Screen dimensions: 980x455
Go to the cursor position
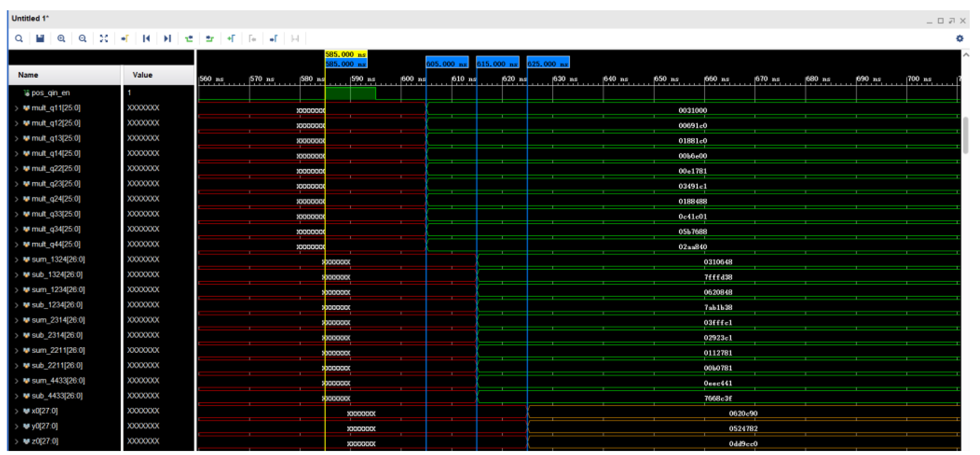click(125, 38)
